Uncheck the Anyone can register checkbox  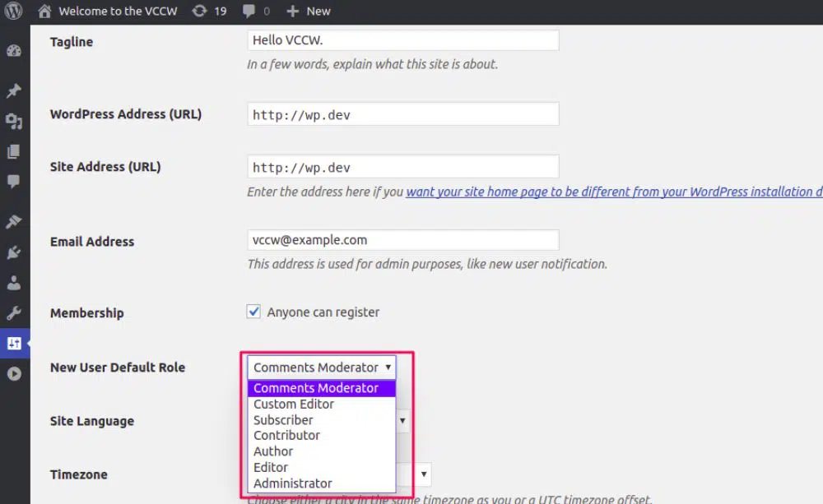[253, 312]
